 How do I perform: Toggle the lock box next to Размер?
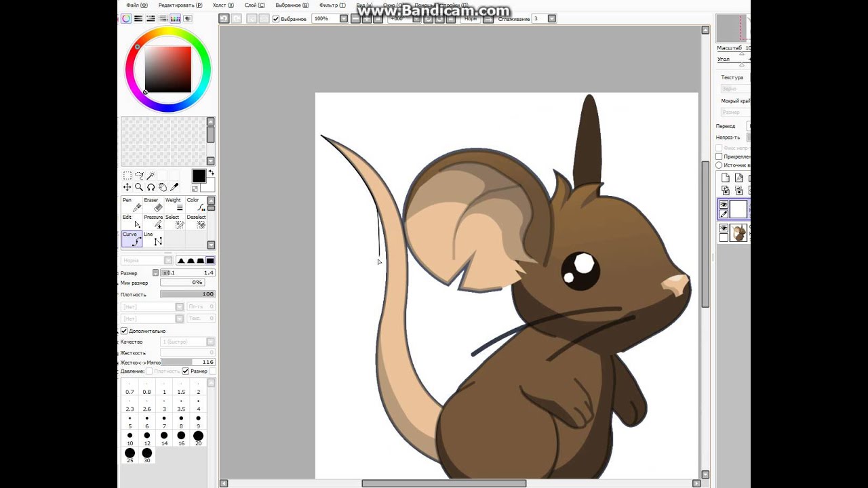(x=155, y=272)
